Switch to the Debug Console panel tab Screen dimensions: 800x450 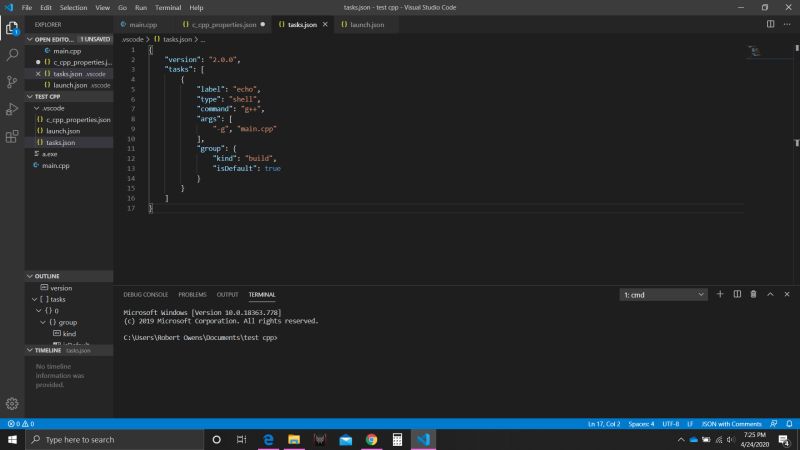145,294
